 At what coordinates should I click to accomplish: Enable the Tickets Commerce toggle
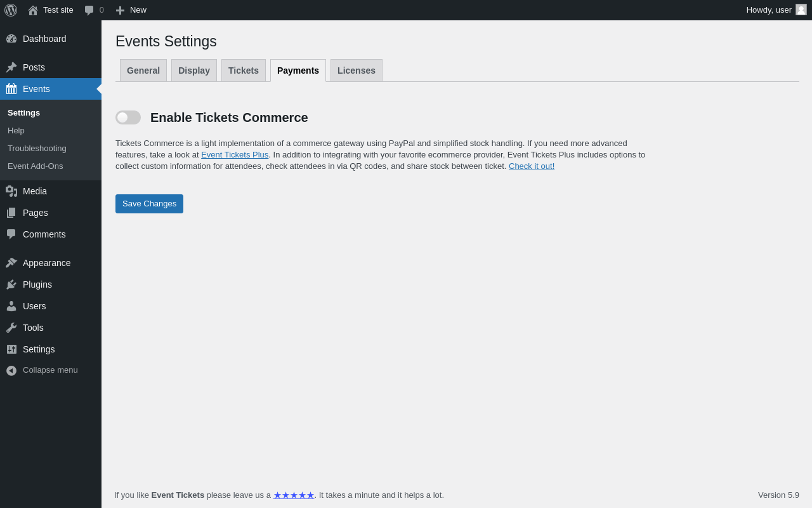point(128,117)
